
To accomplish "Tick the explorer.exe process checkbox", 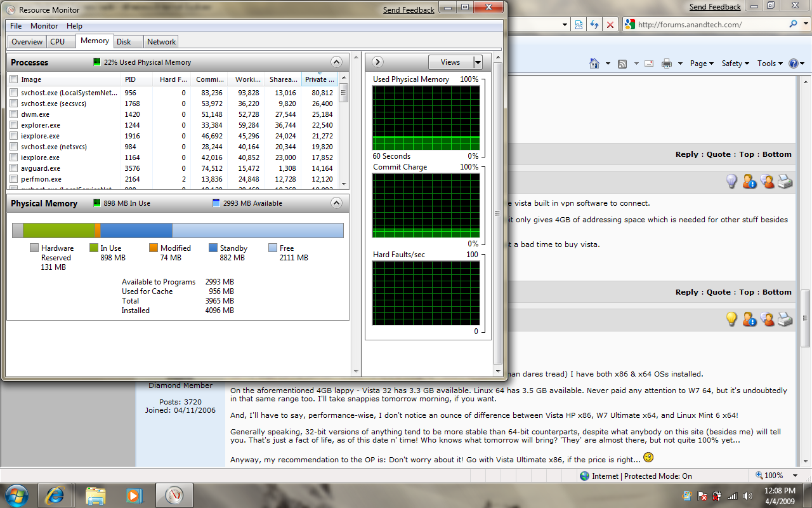I will (x=14, y=125).
